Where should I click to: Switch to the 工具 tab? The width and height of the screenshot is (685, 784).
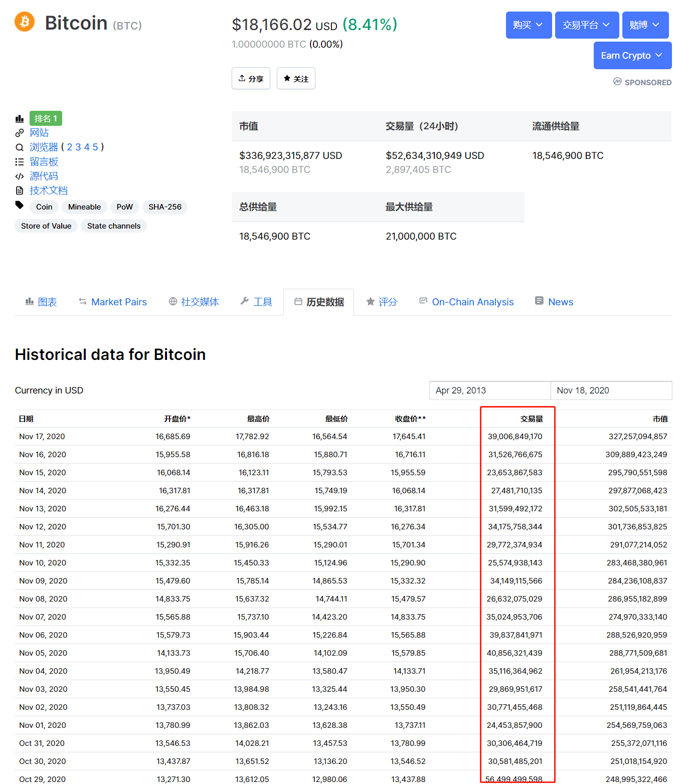tap(256, 302)
